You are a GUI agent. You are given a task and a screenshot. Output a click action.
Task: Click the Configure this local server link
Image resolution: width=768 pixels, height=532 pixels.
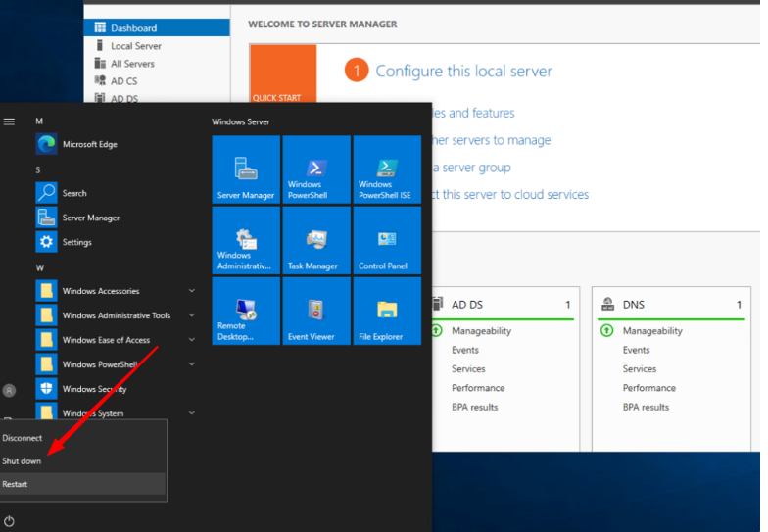463,71
